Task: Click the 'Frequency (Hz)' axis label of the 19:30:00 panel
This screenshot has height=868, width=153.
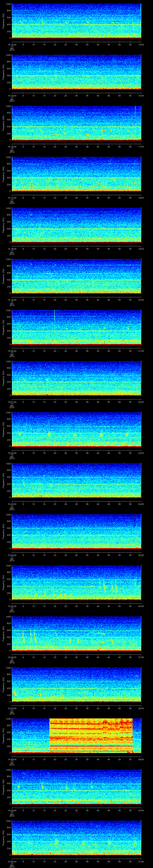Action: coord(3,838)
